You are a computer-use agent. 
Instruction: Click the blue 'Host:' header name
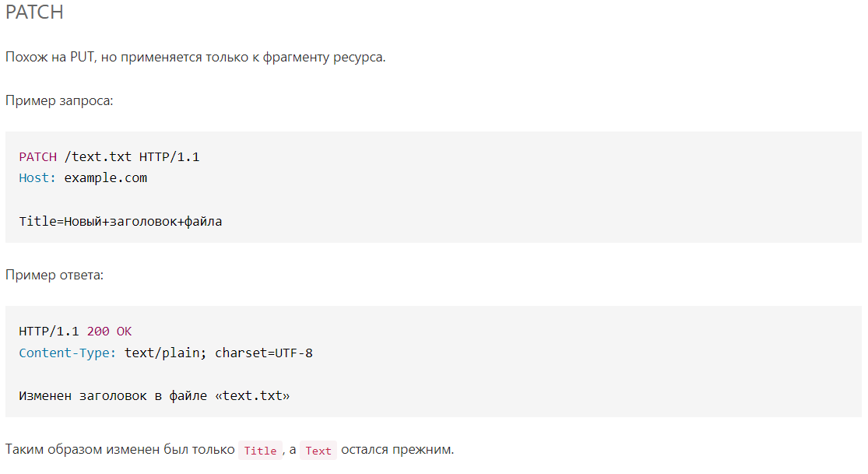(37, 178)
